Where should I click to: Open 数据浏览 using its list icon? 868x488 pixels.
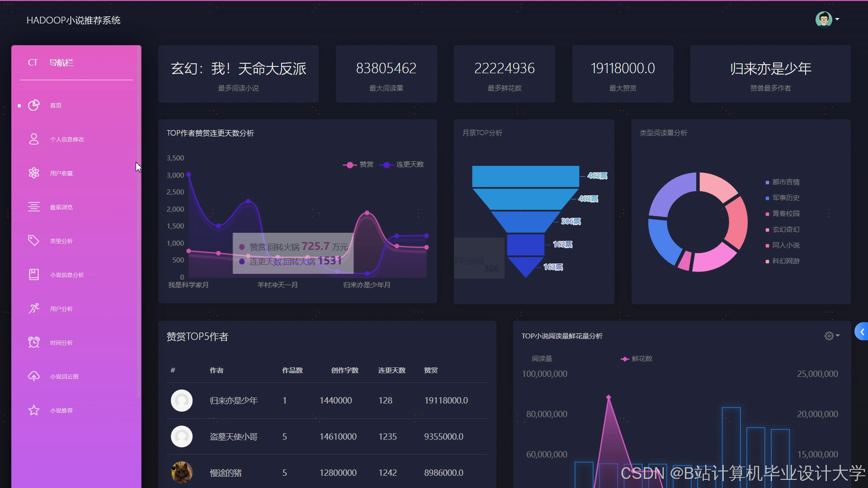34,207
